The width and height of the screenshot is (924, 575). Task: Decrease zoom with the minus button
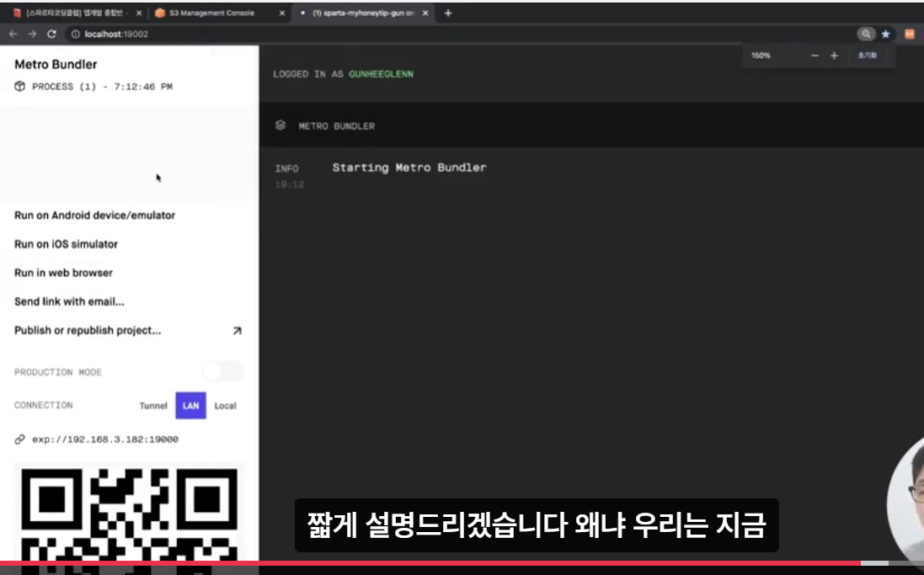pyautogui.click(x=815, y=56)
